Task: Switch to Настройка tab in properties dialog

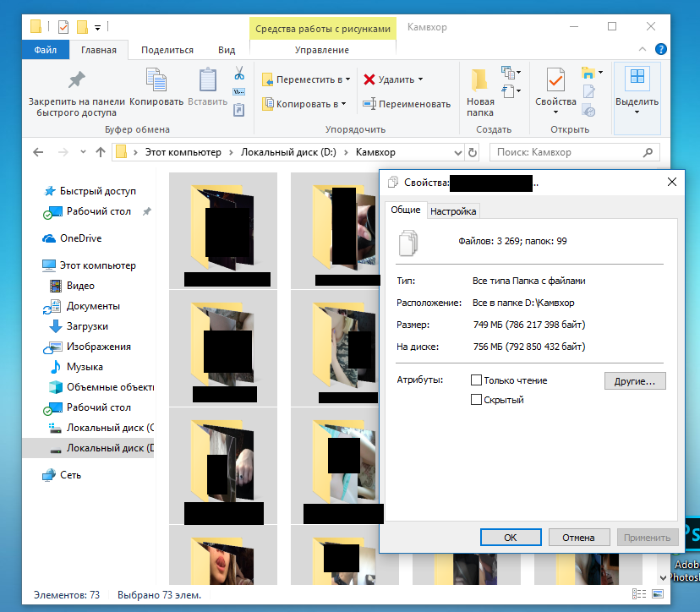Action: 453,211
